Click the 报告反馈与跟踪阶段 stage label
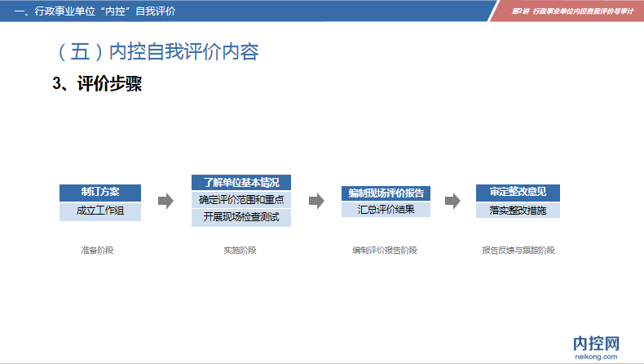Viewport: 644px width, 364px height. click(x=518, y=251)
